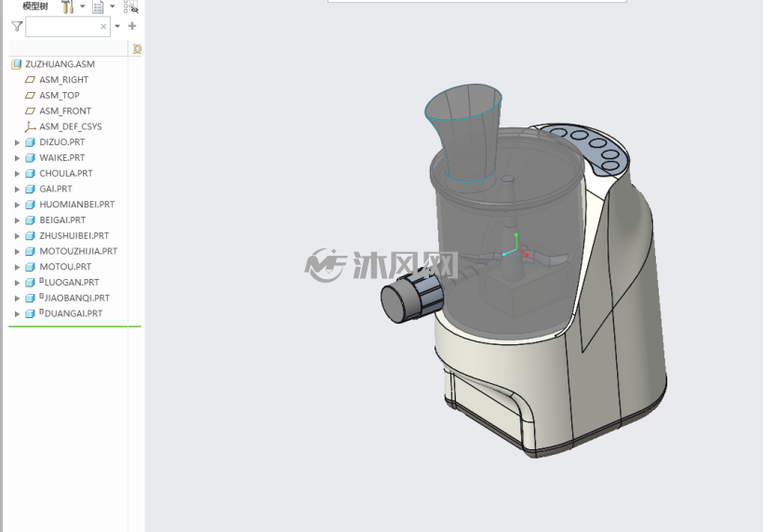Select CHOULA.PRT in the model tree

click(x=66, y=173)
